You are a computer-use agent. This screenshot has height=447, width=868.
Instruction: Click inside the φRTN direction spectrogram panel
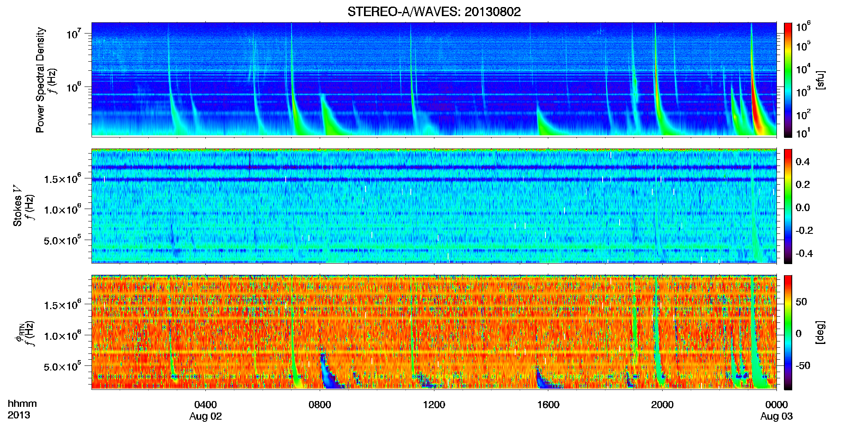click(x=434, y=332)
